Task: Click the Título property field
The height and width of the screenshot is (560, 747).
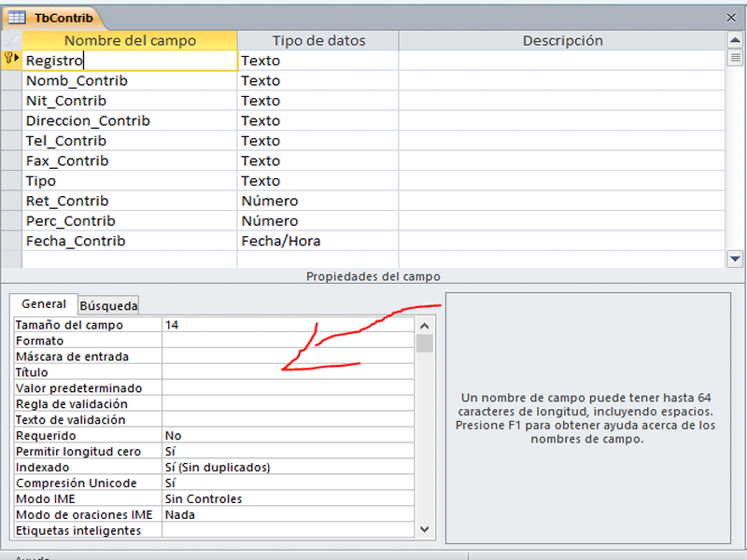Action: point(280,371)
